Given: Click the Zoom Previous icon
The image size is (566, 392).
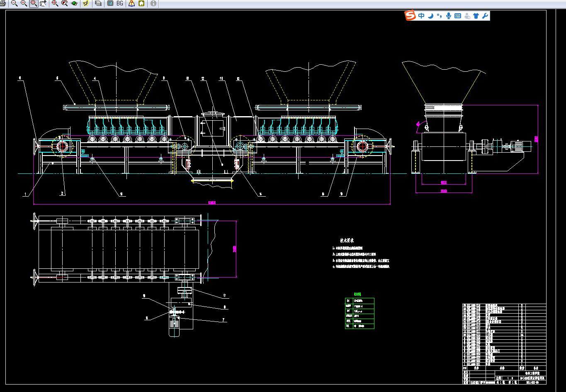Looking at the screenshot, I should coord(65,3).
